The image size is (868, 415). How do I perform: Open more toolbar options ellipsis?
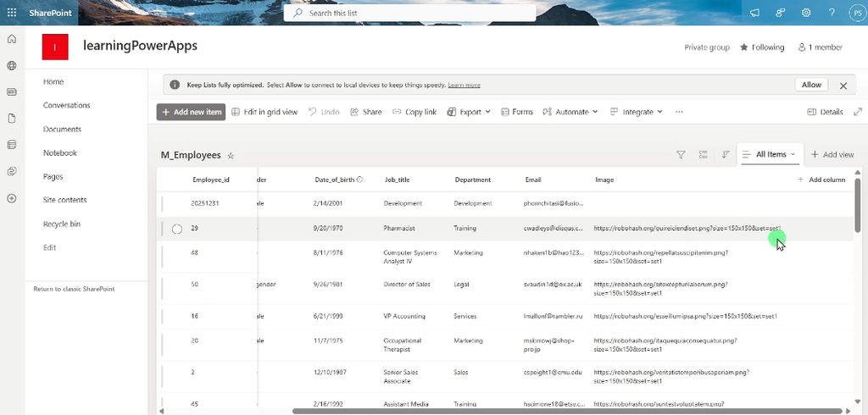(679, 112)
